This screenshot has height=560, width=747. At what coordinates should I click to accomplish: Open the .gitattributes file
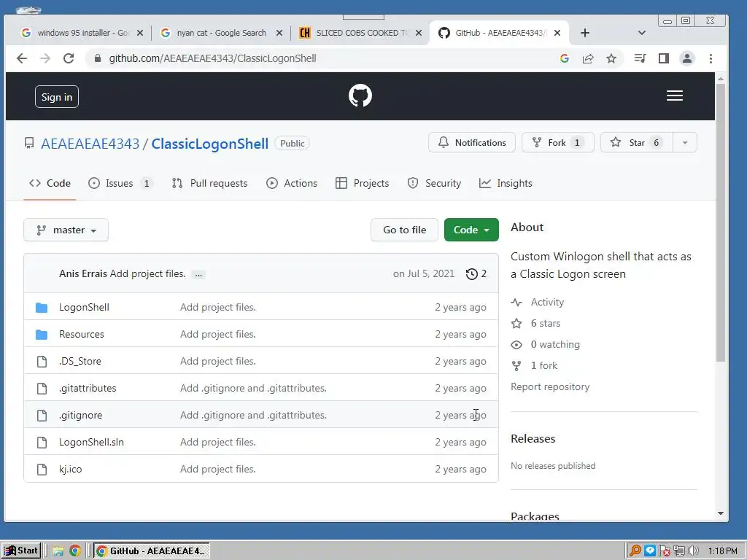pos(88,388)
